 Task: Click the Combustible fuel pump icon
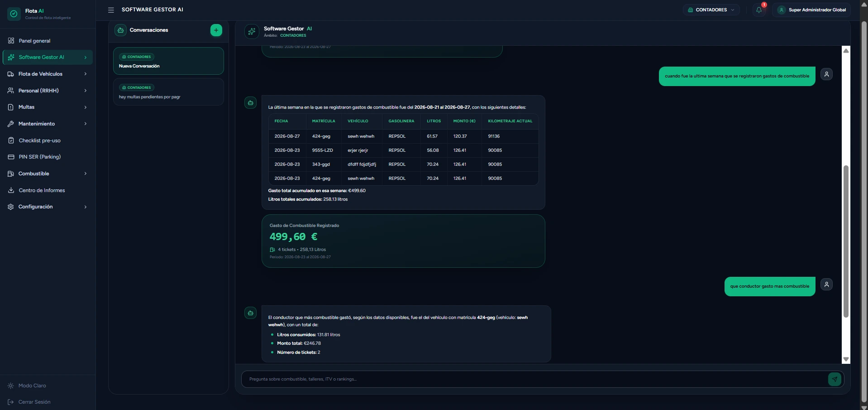tap(11, 174)
